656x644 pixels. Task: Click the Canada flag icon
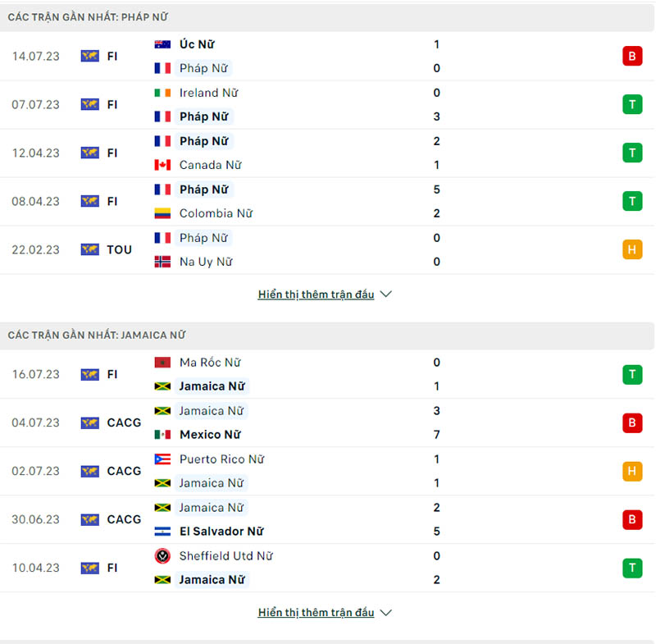tap(162, 165)
